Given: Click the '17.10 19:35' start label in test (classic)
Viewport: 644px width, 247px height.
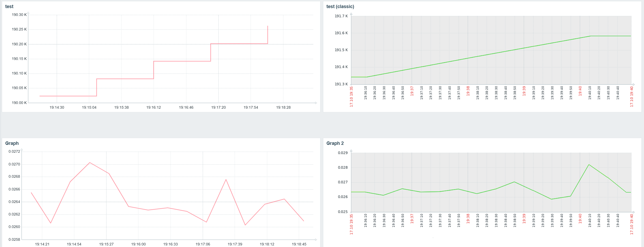Looking at the screenshot, I should (x=351, y=97).
